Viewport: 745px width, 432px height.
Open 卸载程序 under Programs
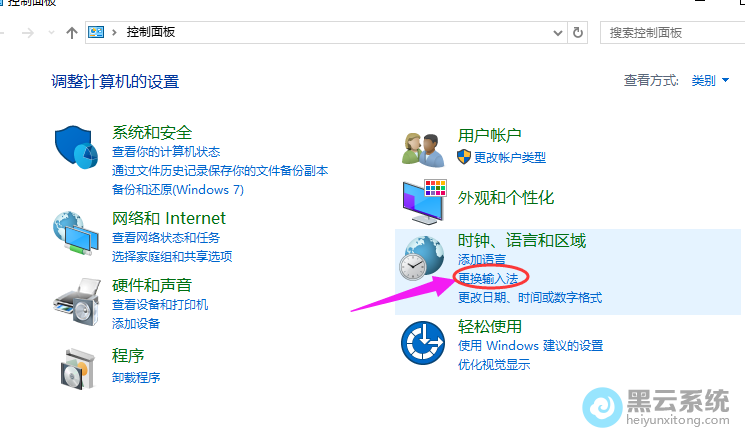pyautogui.click(x=136, y=377)
